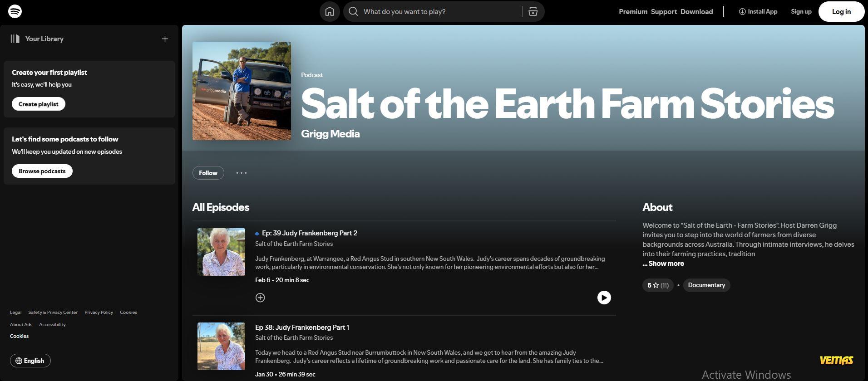
Task: Add Episode 39 to library via plus circle
Action: coord(260,298)
